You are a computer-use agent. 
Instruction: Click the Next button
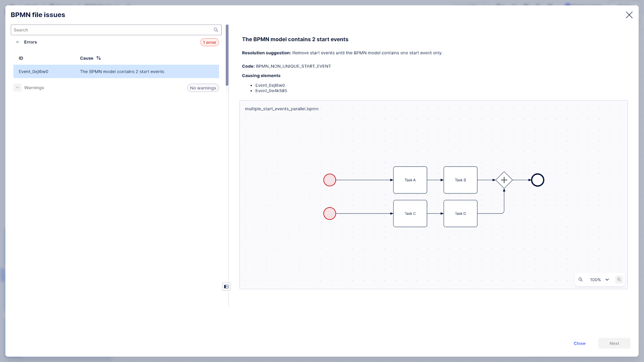tap(614, 343)
